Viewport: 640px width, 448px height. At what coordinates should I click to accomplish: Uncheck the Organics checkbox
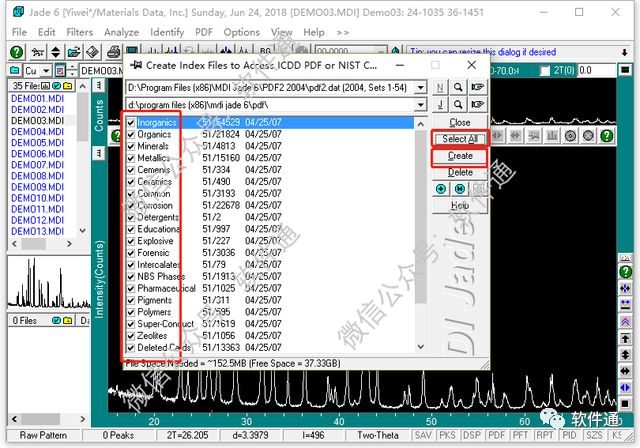(131, 134)
